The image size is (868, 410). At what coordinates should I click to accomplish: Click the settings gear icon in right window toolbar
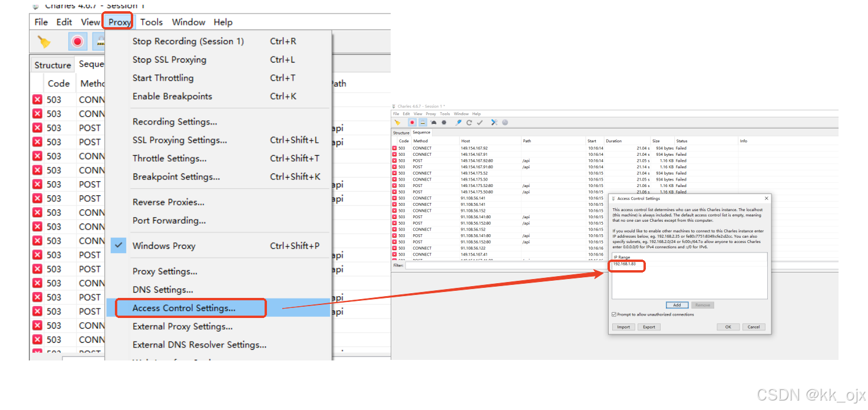505,123
